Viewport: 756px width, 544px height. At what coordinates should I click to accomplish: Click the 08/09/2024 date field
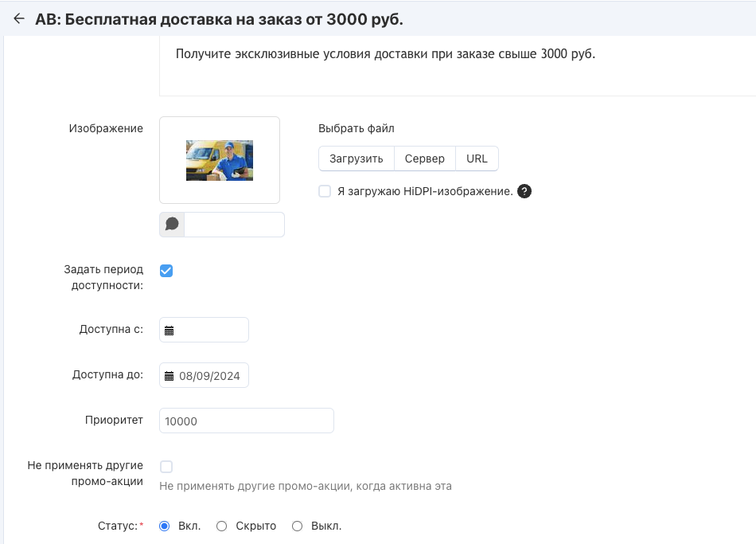point(204,375)
